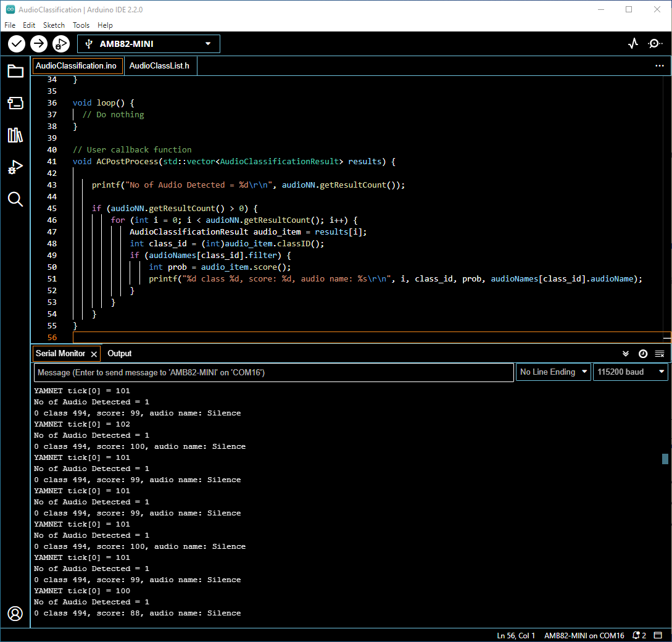This screenshot has width=672, height=642.
Task: Click the Upload arrow button
Action: [39, 44]
